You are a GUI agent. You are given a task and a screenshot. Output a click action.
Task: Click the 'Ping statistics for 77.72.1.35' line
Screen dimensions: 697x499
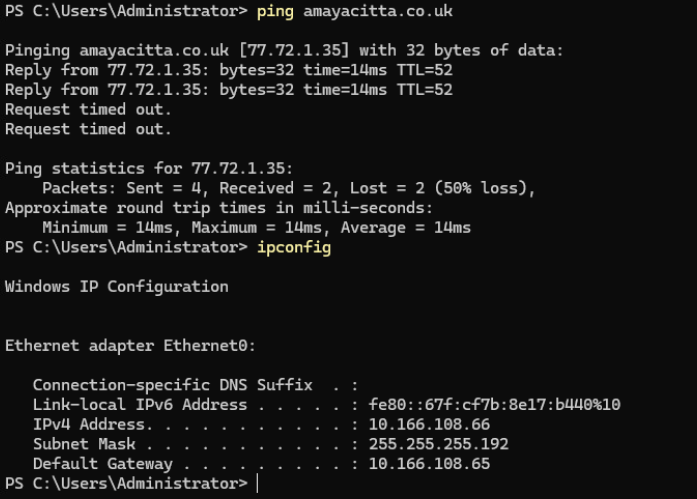[149, 168]
